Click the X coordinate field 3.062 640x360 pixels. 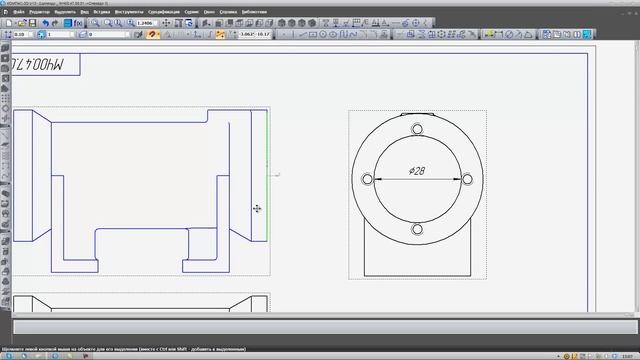[247, 34]
